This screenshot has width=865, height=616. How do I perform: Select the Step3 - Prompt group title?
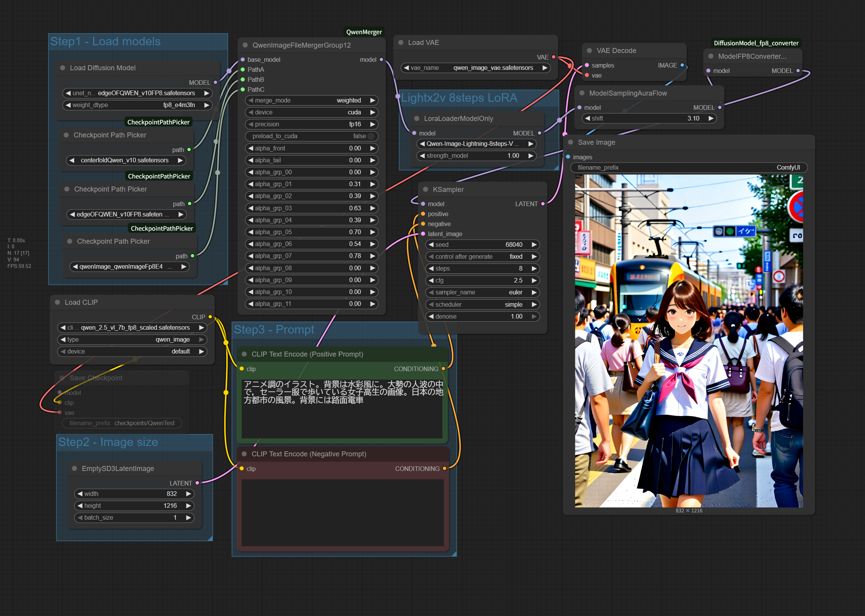pyautogui.click(x=273, y=330)
